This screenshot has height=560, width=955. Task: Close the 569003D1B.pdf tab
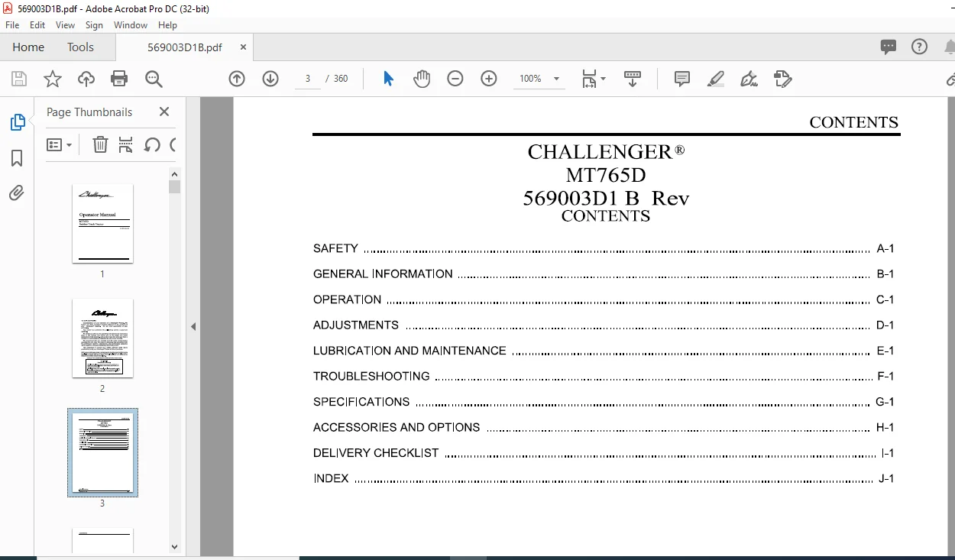244,47
